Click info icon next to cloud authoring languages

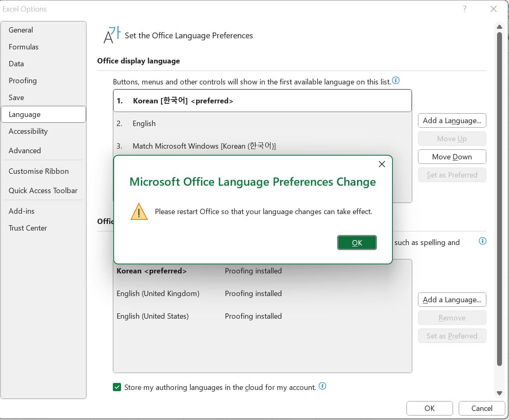click(322, 386)
